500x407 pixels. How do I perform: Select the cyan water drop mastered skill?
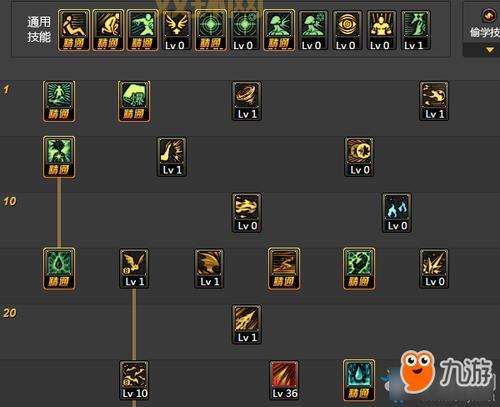359,380
